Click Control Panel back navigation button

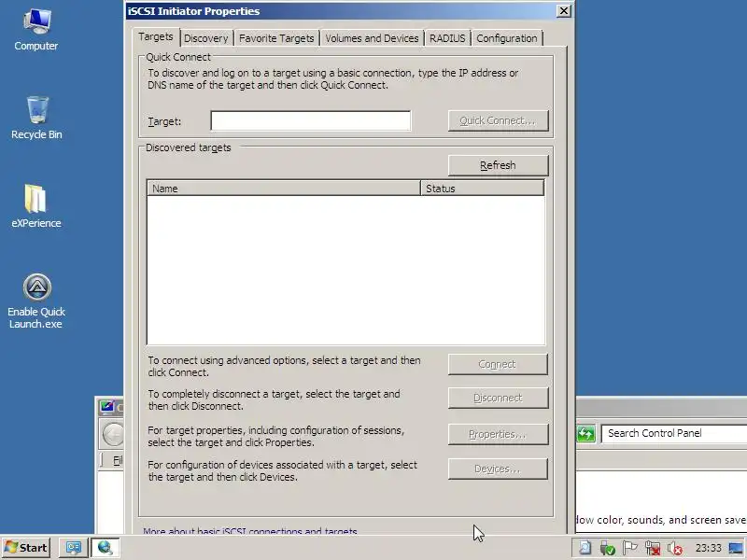[113, 434]
